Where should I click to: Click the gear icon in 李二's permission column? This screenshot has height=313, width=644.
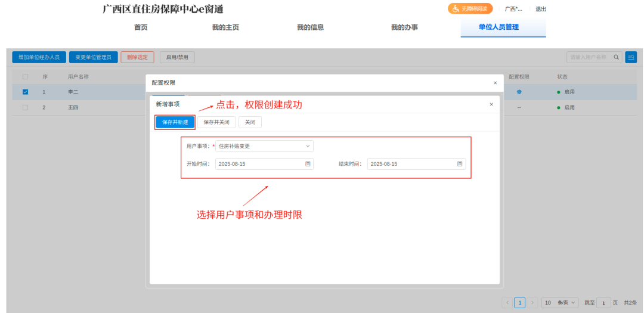(519, 92)
